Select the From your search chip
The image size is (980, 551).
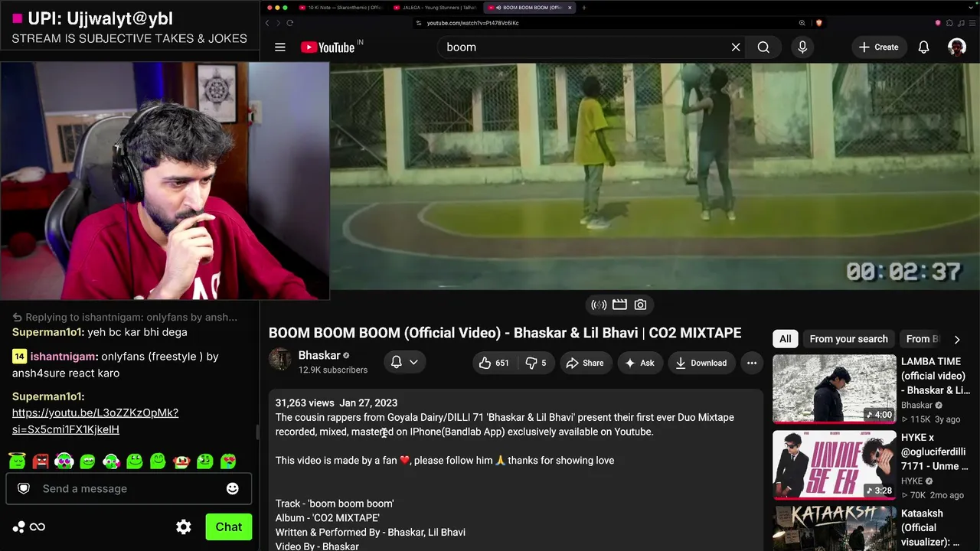(x=848, y=339)
